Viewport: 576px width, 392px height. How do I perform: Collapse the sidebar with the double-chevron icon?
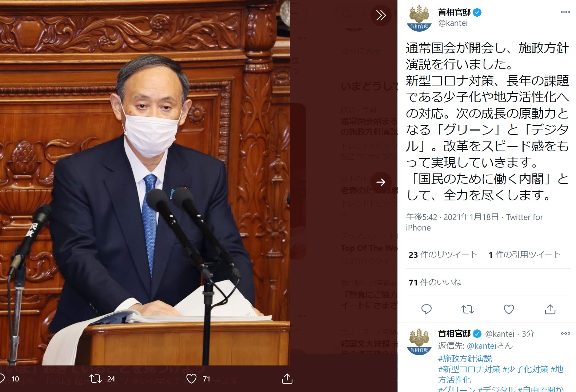pyautogui.click(x=381, y=15)
